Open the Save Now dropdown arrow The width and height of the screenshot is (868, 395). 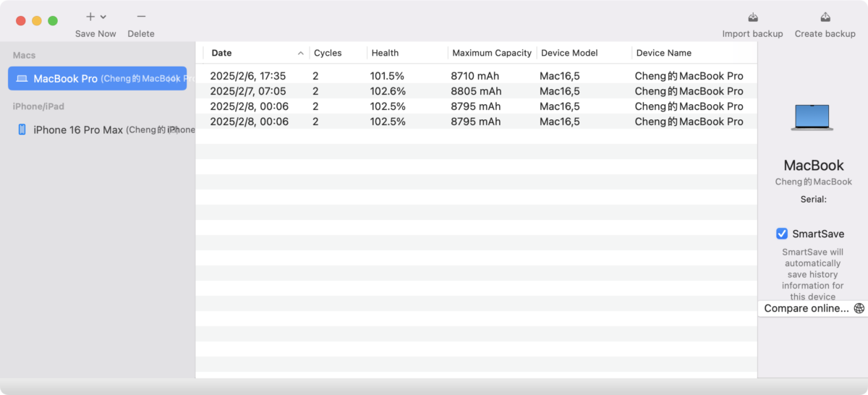(103, 17)
